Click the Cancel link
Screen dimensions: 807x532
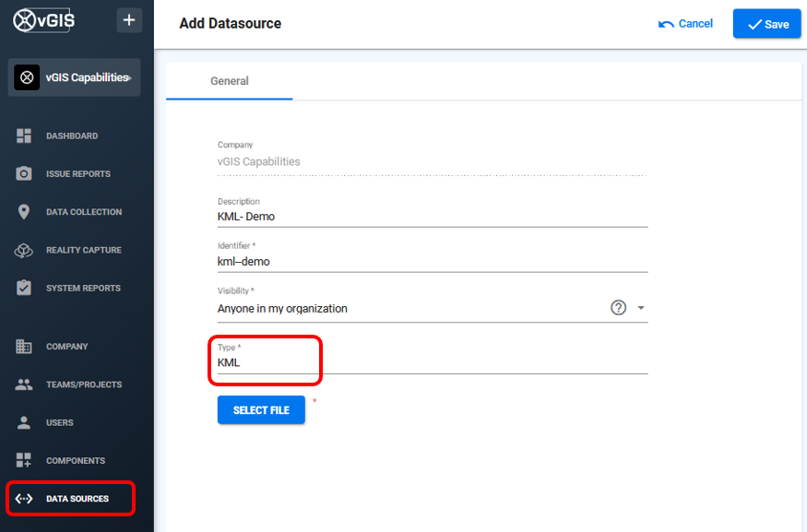[685, 24]
